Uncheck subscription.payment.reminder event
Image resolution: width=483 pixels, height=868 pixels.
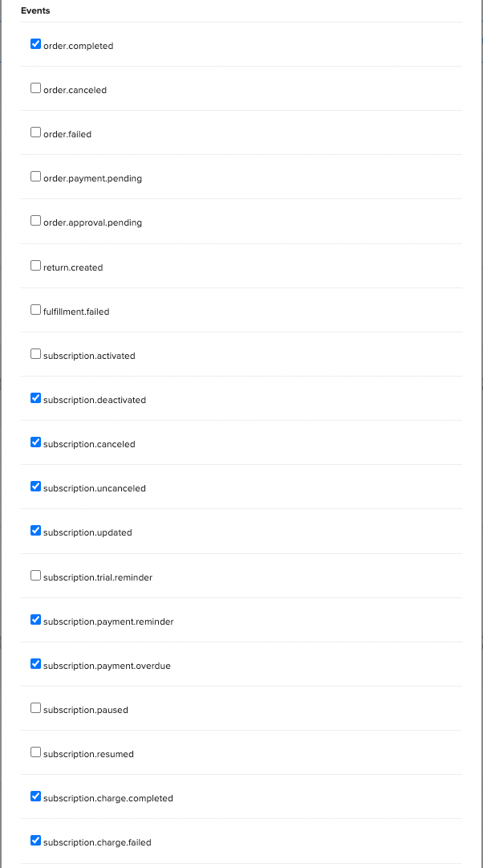[x=35, y=620]
